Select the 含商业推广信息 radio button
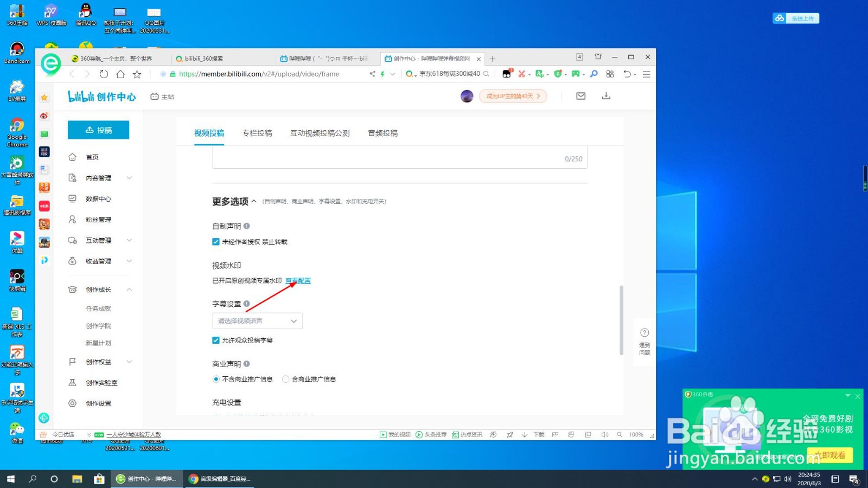 (x=286, y=378)
